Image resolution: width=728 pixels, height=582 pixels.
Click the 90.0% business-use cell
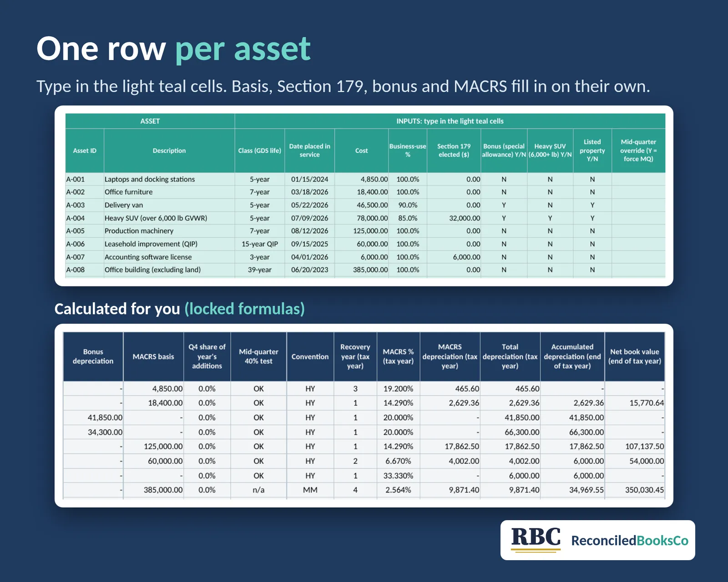(408, 205)
